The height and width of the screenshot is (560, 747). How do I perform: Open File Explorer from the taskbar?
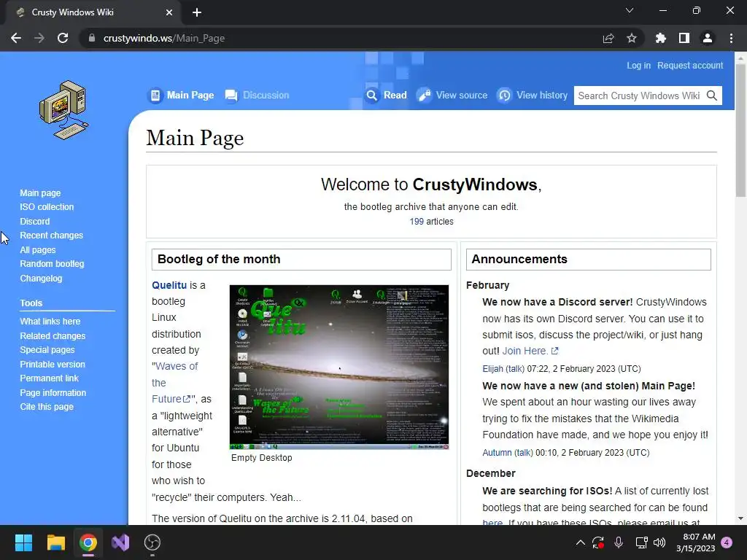click(x=55, y=542)
